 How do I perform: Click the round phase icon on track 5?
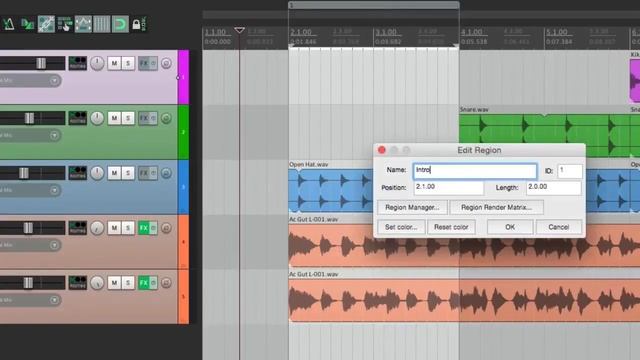(x=166, y=282)
